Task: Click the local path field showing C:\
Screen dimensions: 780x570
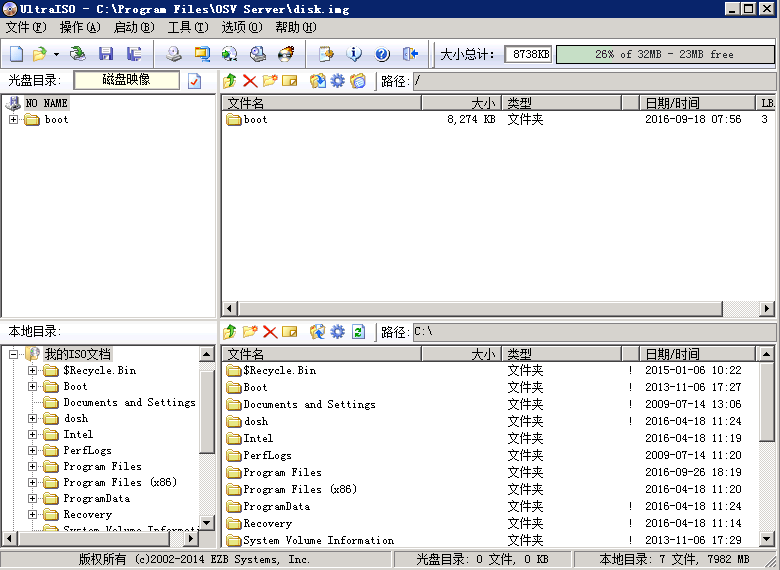Action: tap(594, 331)
